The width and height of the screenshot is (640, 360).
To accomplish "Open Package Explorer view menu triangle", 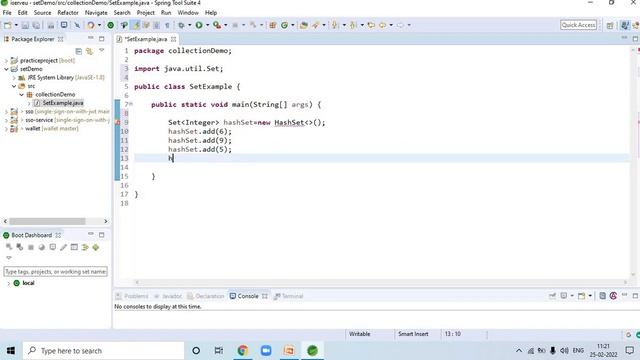I will 102,51.
